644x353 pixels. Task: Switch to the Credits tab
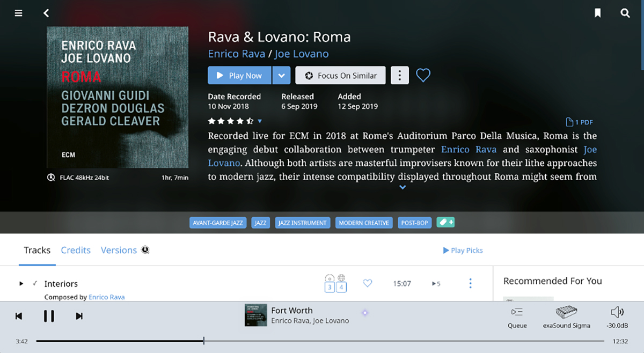pyautogui.click(x=76, y=250)
